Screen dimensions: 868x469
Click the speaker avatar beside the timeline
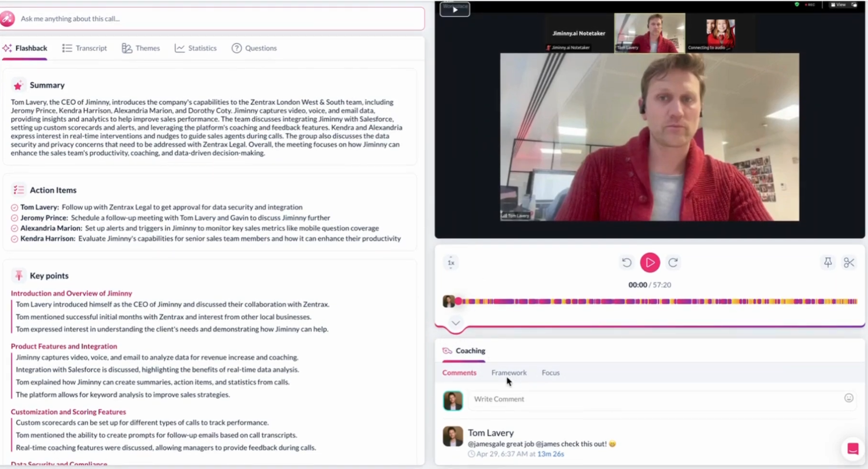pos(448,301)
